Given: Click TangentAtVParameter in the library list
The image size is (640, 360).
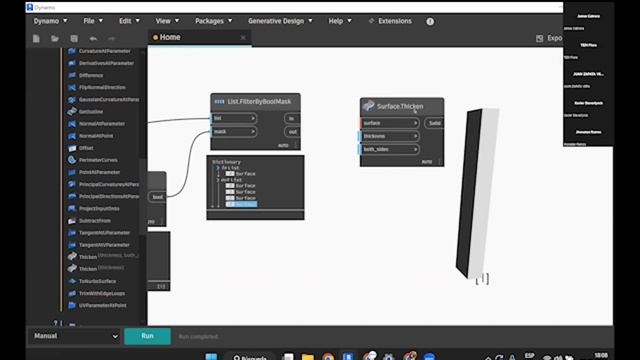Looking at the screenshot, I should pos(104,245).
